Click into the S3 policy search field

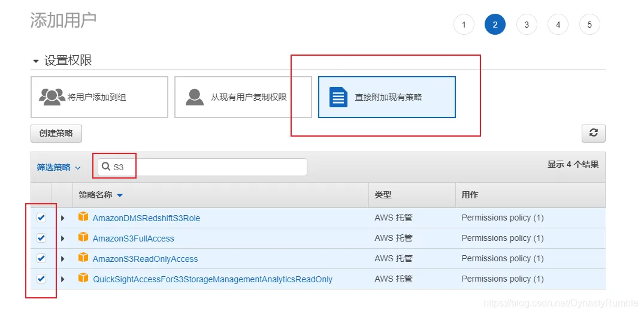click(x=202, y=167)
